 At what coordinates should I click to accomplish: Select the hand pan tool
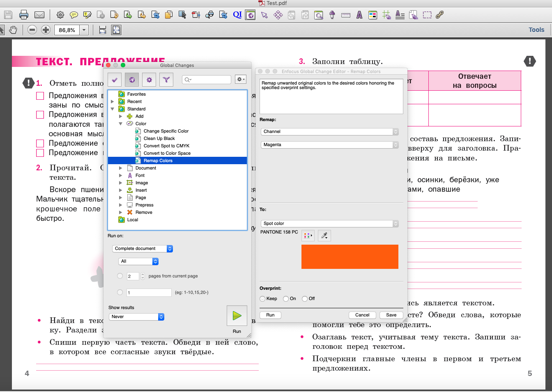point(13,30)
